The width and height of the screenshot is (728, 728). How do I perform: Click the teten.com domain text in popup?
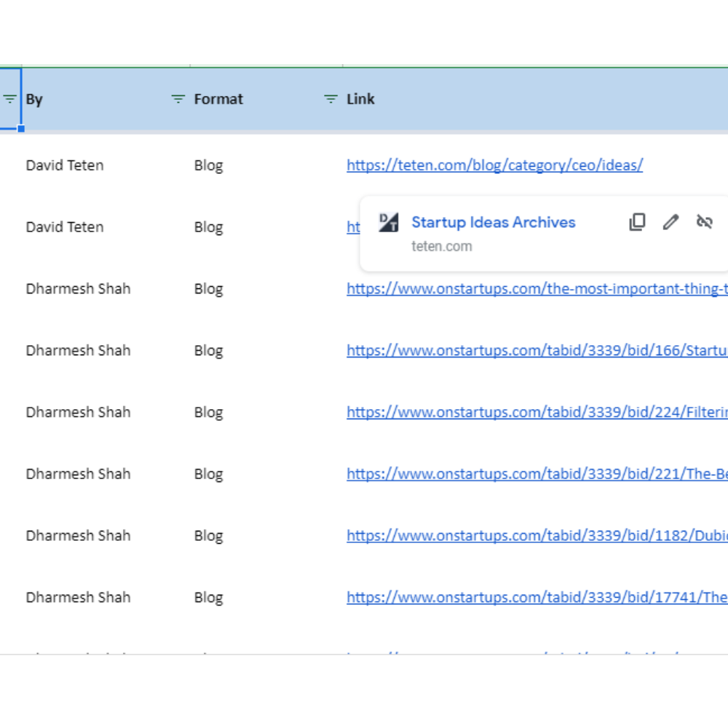pyautogui.click(x=442, y=247)
